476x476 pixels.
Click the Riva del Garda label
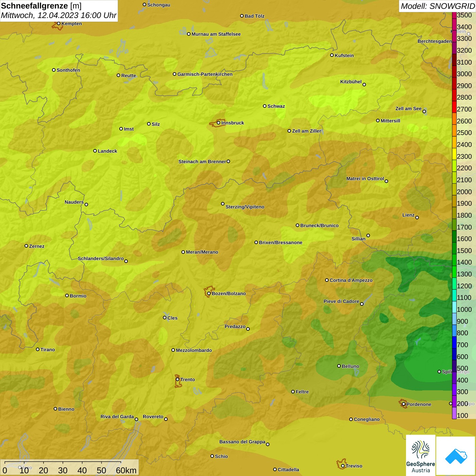[117, 417]
